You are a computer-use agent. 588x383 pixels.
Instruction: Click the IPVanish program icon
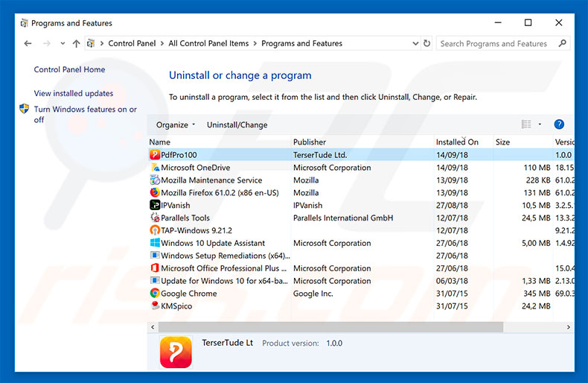tap(155, 206)
